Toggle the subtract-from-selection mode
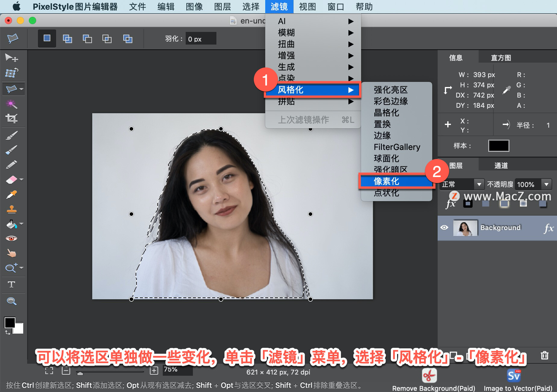The width and height of the screenshot is (557, 392). click(87, 39)
